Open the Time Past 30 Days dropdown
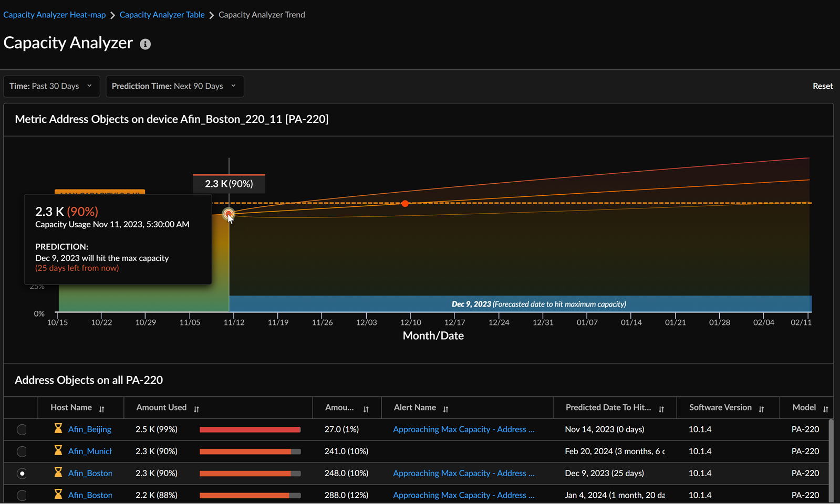Viewport: 840px width, 504px height. point(51,86)
